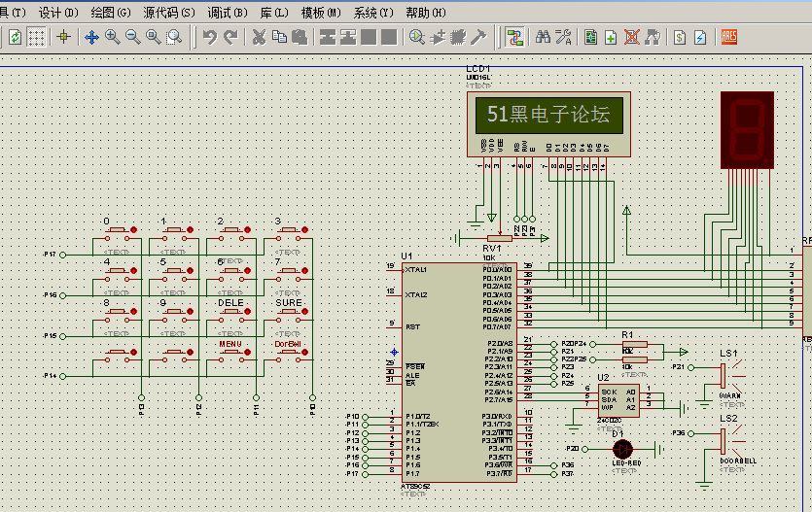Launch ARES PCB layout

pos(728,38)
